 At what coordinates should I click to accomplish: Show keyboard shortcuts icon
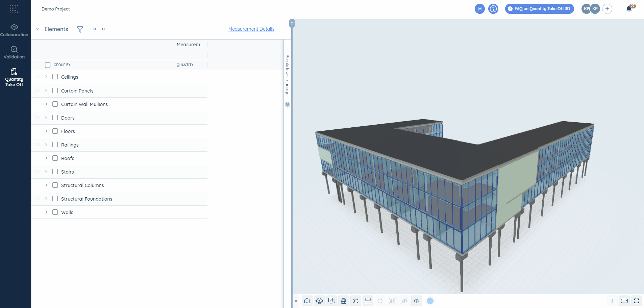624,301
